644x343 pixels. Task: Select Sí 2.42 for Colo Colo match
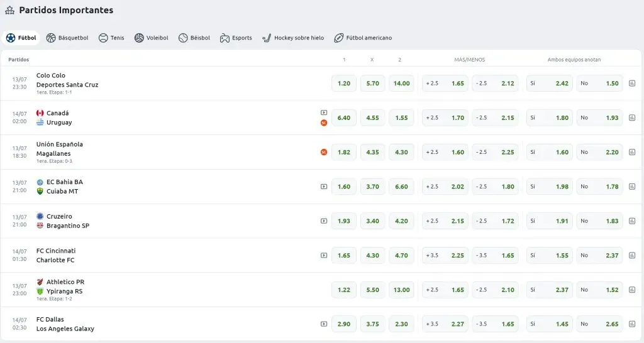(550, 84)
